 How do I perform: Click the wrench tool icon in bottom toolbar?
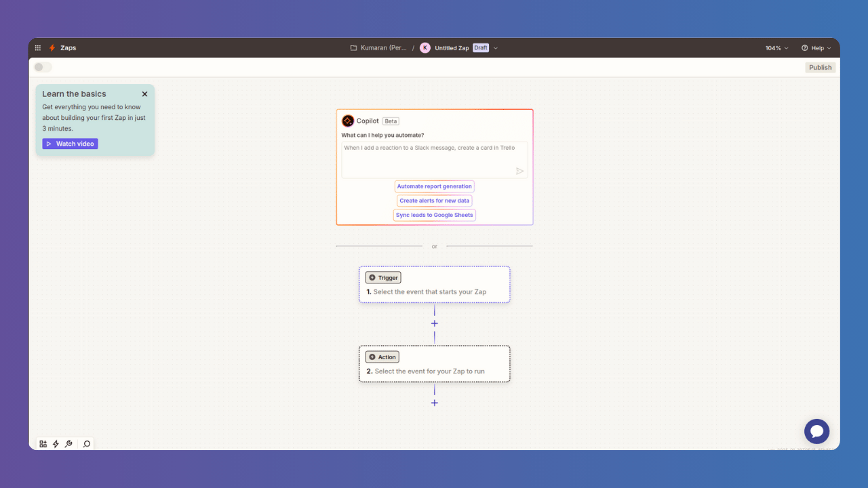[68, 444]
